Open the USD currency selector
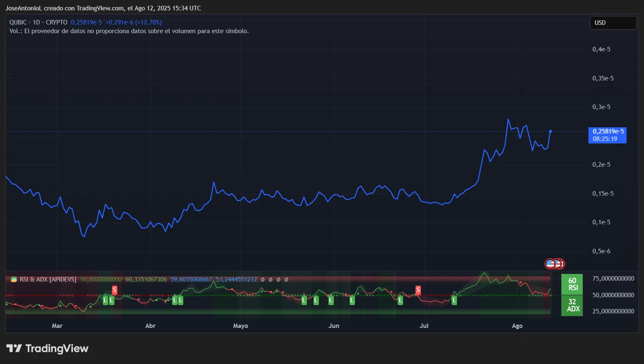Screen dimensions: 644x364 pos(612,22)
